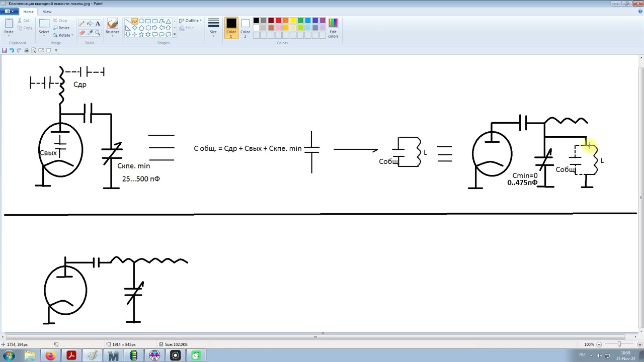Open the Windows Start menu
This screenshot has height=362, width=644.
(9, 355)
